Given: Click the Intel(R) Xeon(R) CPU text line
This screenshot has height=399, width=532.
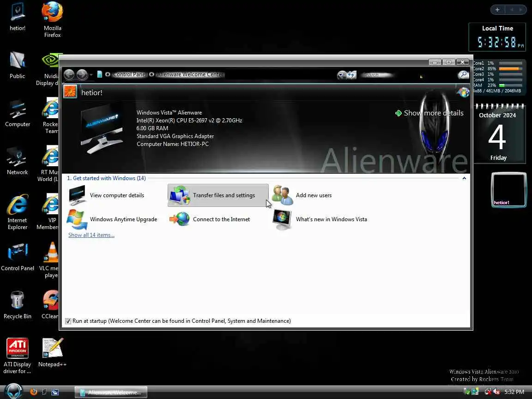Looking at the screenshot, I should [x=189, y=121].
